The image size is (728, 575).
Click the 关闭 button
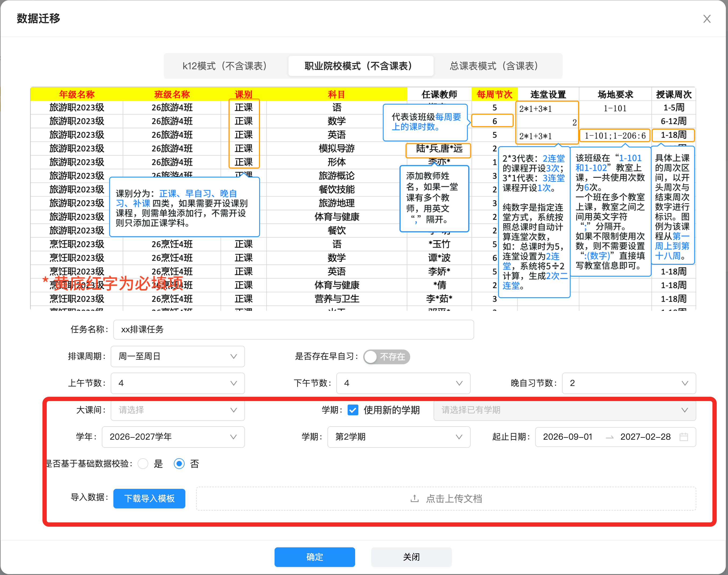coord(411,557)
